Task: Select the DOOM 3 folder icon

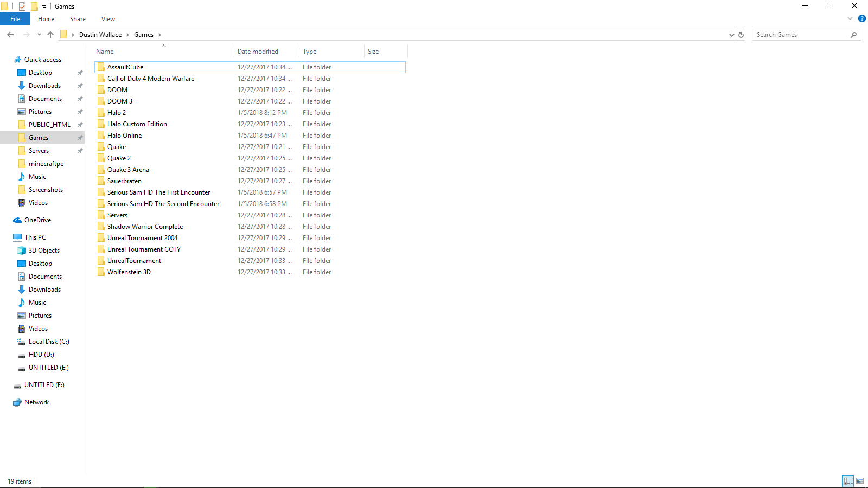Action: point(101,101)
